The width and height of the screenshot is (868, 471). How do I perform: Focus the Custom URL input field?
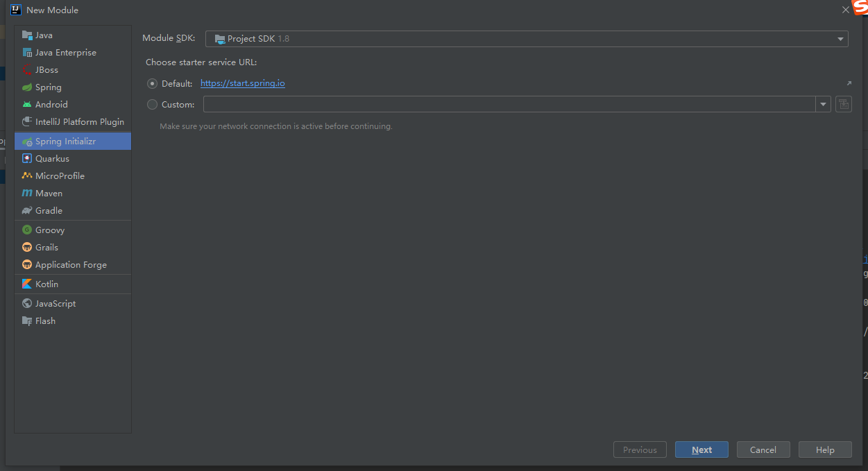tap(509, 104)
